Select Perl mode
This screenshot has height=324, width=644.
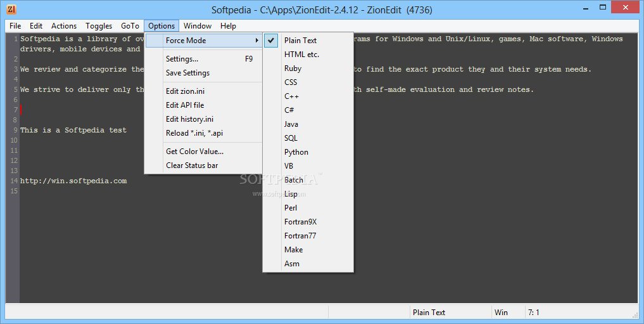308,208
